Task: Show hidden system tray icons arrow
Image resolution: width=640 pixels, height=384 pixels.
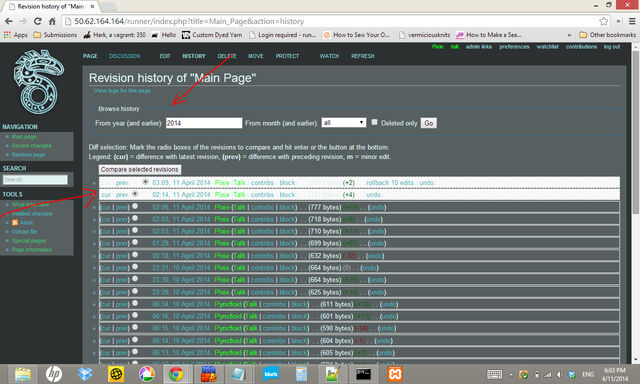Action: click(511, 374)
